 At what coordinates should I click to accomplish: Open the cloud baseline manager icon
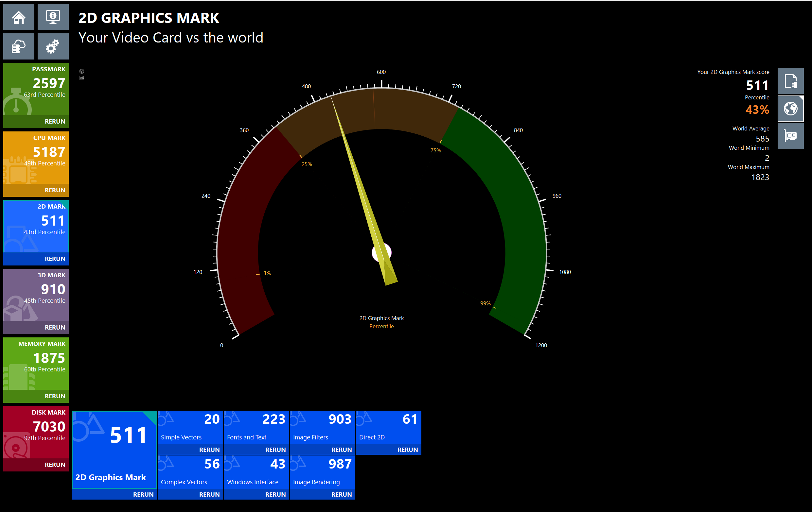19,46
